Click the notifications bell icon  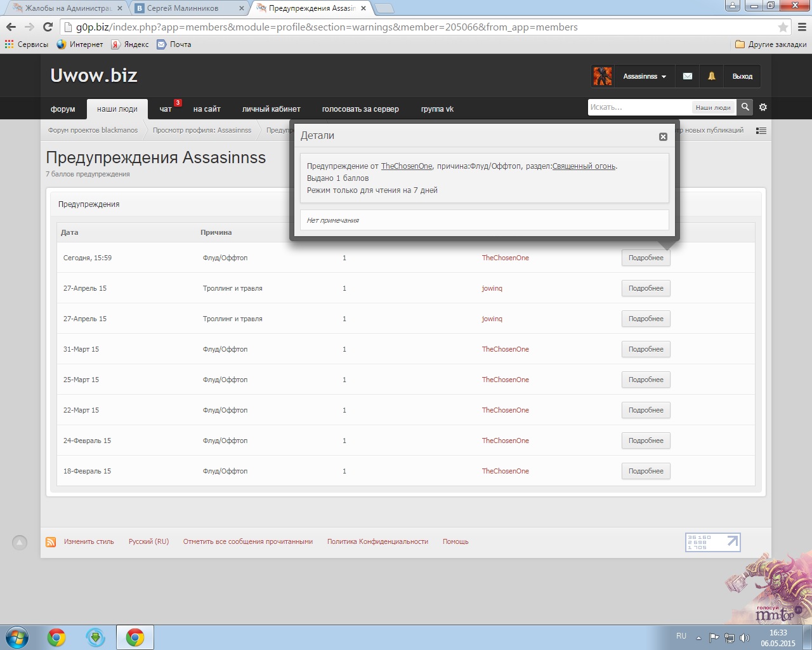pos(711,76)
